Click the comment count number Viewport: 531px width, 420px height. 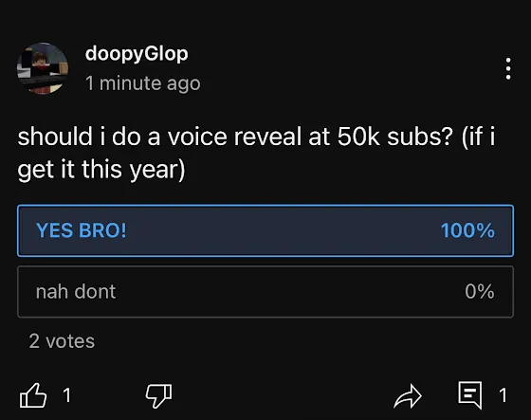pyautogui.click(x=503, y=395)
